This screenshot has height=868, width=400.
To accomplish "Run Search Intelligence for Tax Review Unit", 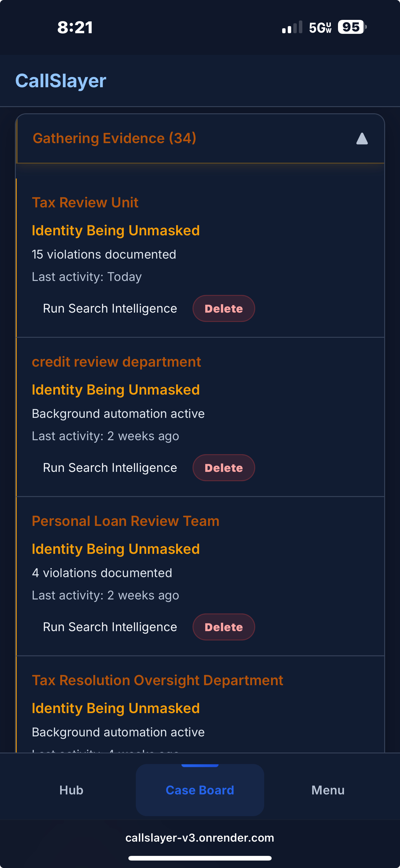I will tap(110, 308).
